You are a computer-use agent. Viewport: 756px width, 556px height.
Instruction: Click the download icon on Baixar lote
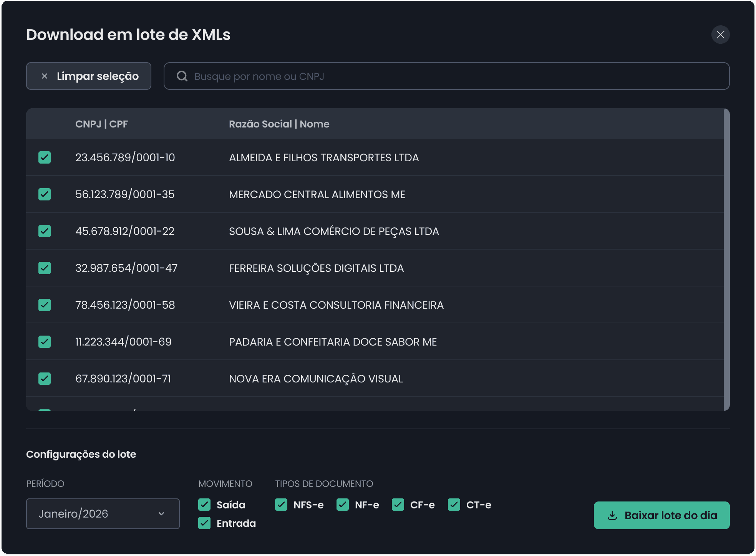point(612,515)
